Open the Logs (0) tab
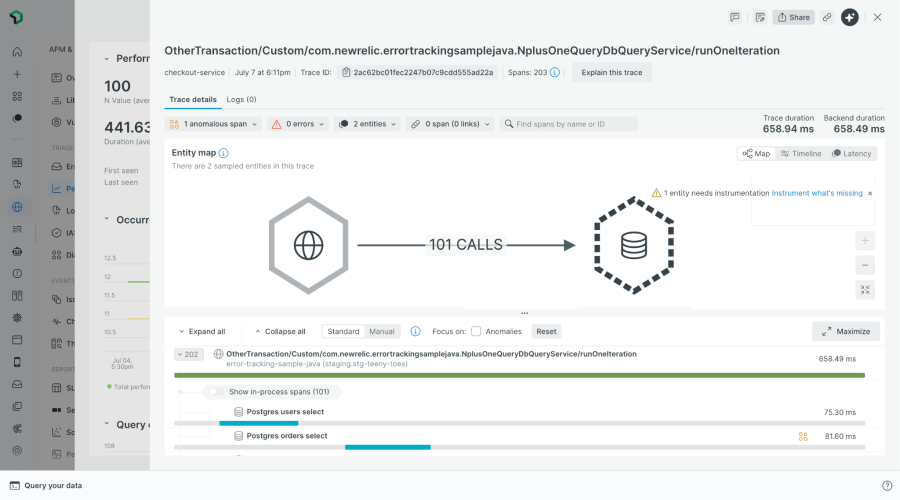This screenshot has height=500, width=900. (x=241, y=99)
